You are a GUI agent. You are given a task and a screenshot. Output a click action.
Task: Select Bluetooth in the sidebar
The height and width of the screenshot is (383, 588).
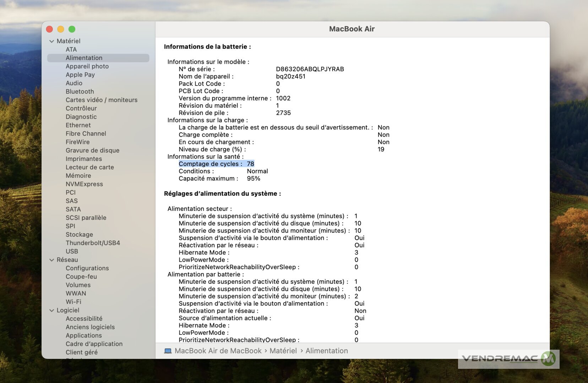pos(80,91)
